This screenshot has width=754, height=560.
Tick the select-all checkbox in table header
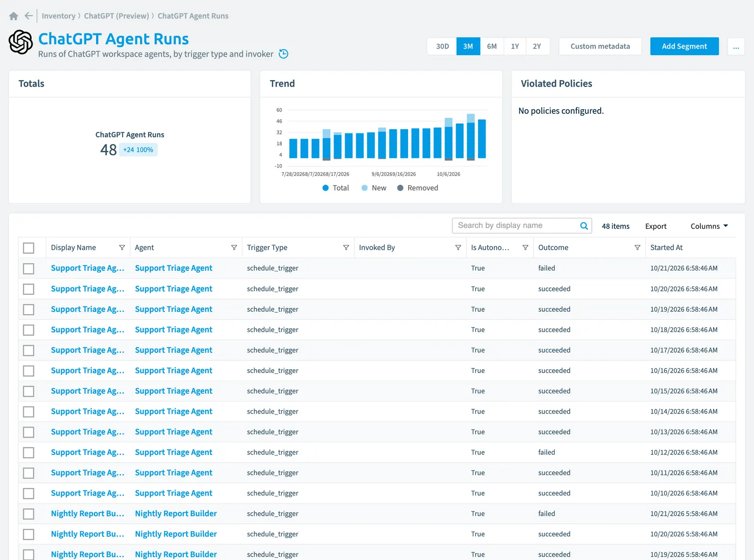click(29, 248)
